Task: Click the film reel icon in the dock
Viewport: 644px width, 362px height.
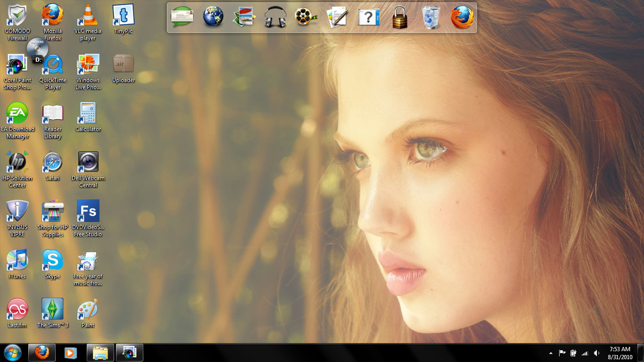Action: (x=306, y=17)
